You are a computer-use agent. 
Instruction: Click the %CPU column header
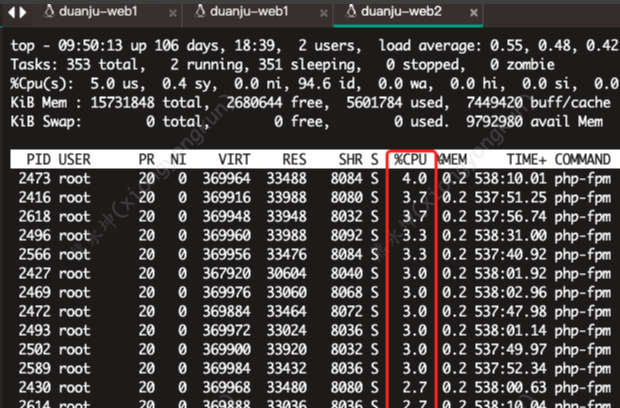pyautogui.click(x=410, y=159)
